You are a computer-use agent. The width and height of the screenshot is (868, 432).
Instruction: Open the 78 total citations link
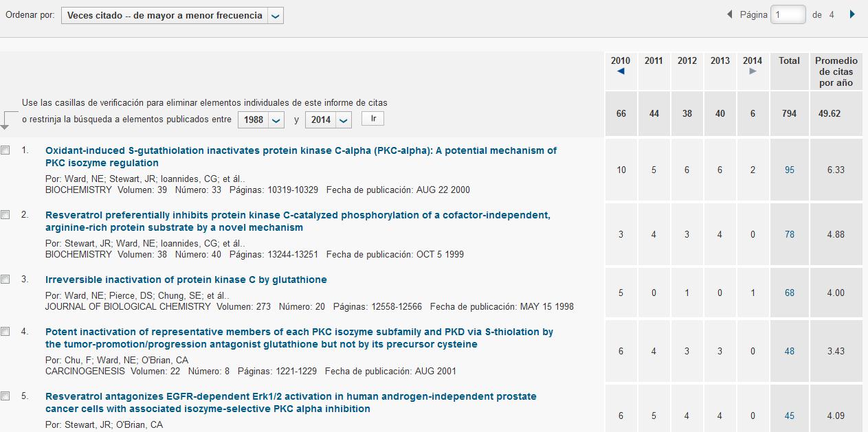(x=789, y=234)
